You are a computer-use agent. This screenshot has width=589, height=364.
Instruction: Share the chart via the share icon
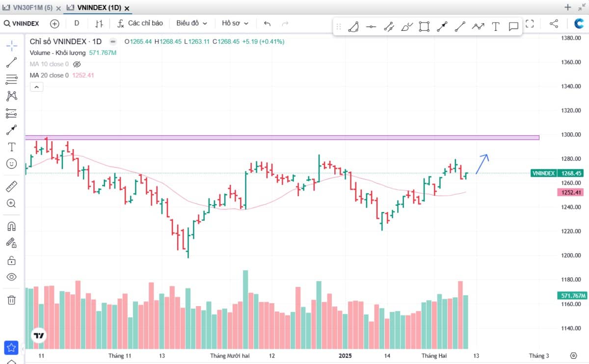554,24
